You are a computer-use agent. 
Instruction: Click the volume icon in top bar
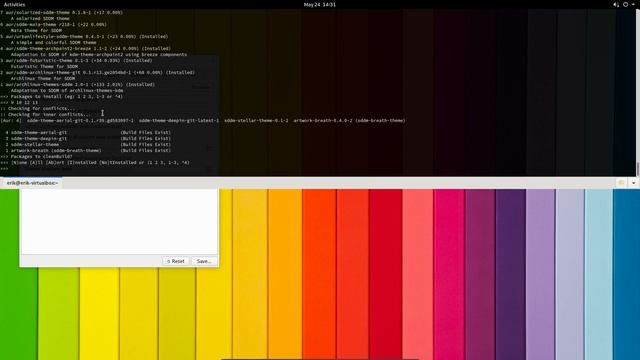(616, 4)
